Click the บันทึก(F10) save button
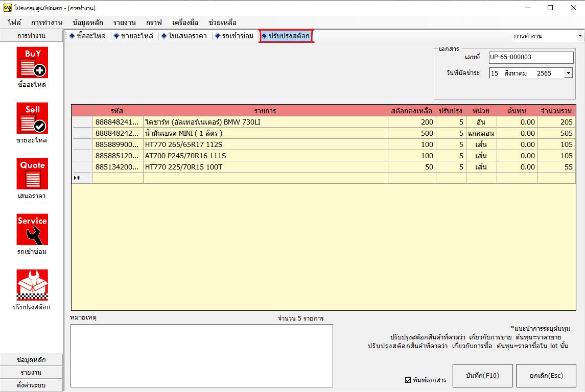The height and width of the screenshot is (392, 585). [x=482, y=376]
